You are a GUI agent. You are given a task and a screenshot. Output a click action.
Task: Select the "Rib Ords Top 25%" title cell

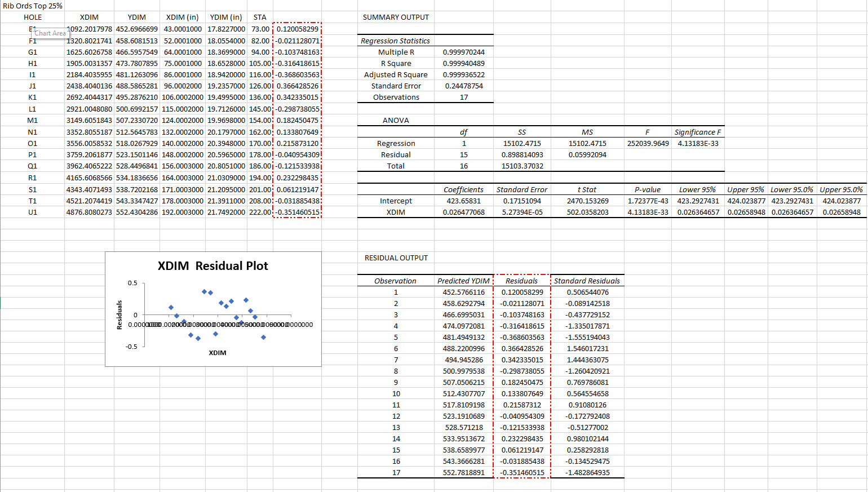point(32,6)
